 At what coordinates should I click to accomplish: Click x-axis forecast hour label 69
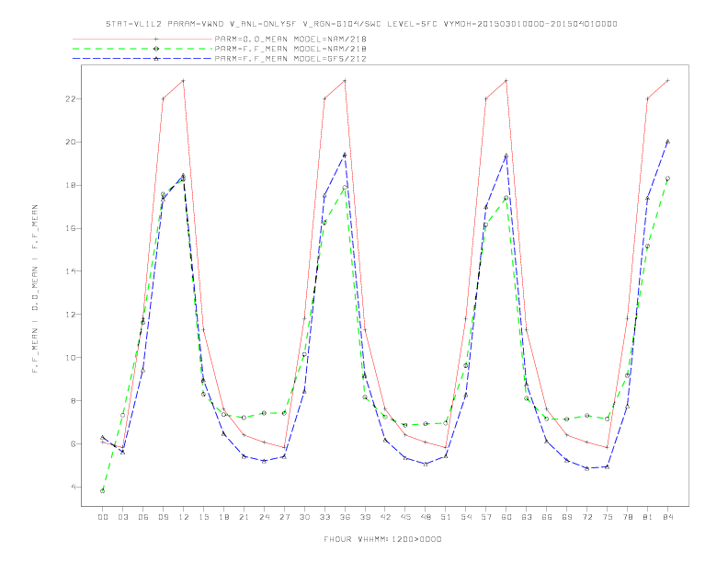(x=567, y=517)
